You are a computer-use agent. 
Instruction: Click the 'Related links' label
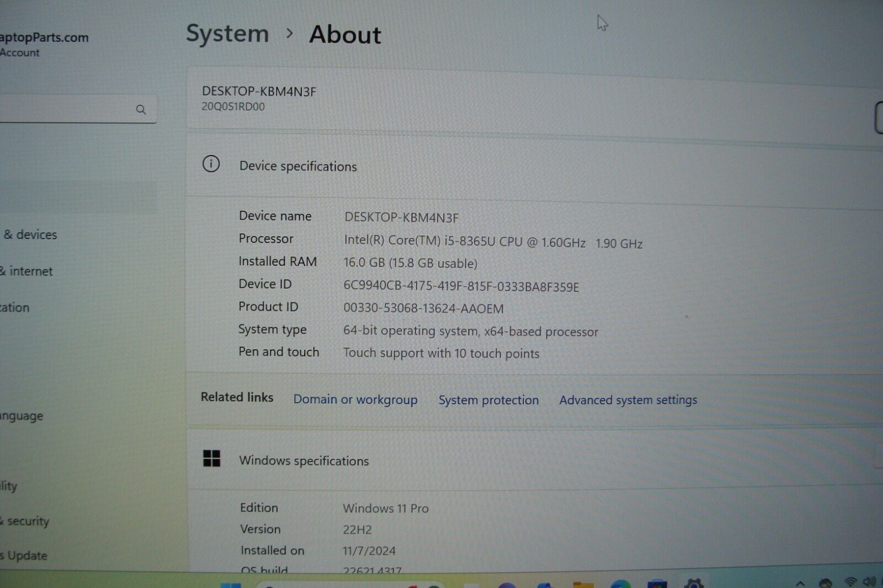237,397
